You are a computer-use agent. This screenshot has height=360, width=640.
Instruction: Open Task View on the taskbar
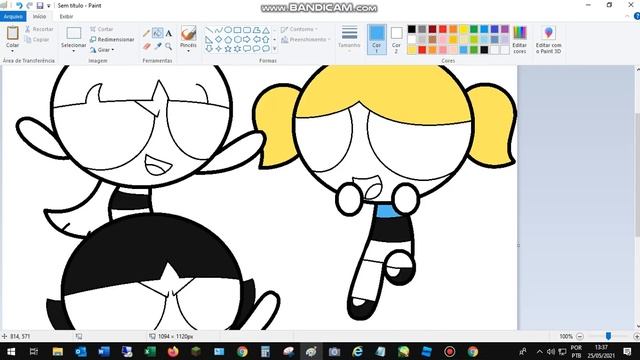coord(34,351)
